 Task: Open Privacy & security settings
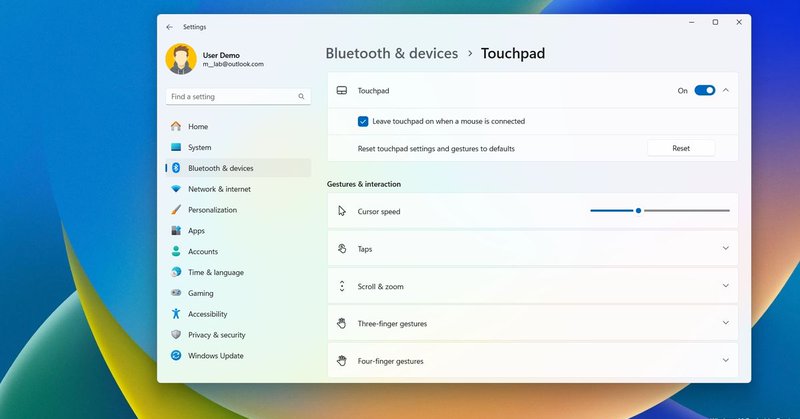point(238,335)
